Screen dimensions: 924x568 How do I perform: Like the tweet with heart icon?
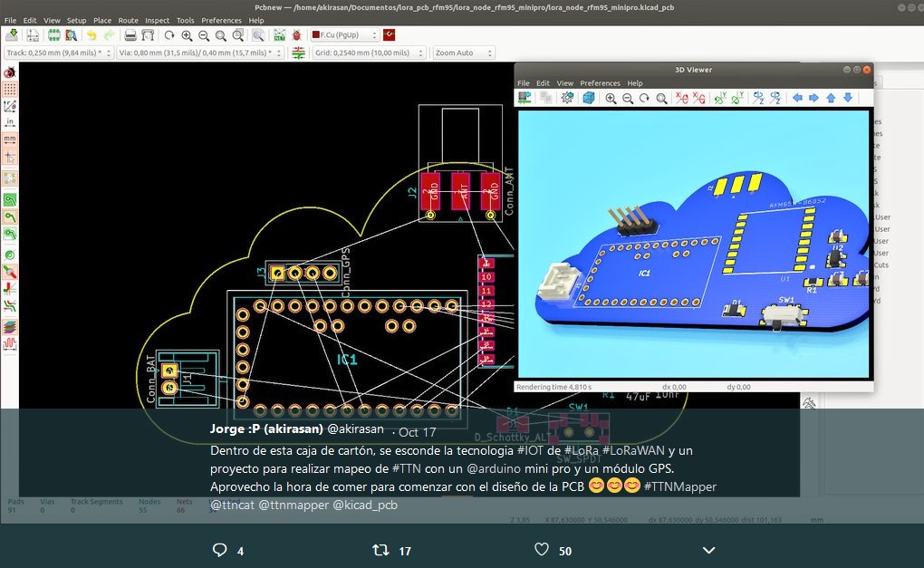[542, 550]
